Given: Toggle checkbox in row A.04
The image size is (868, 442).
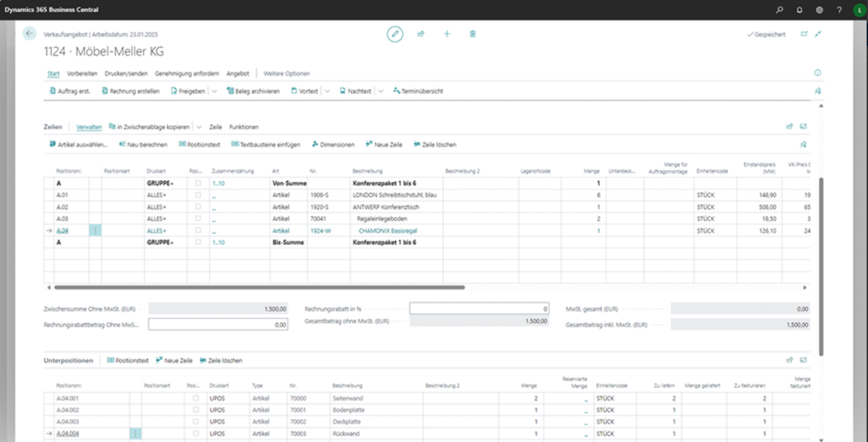Looking at the screenshot, I should pos(198,230).
